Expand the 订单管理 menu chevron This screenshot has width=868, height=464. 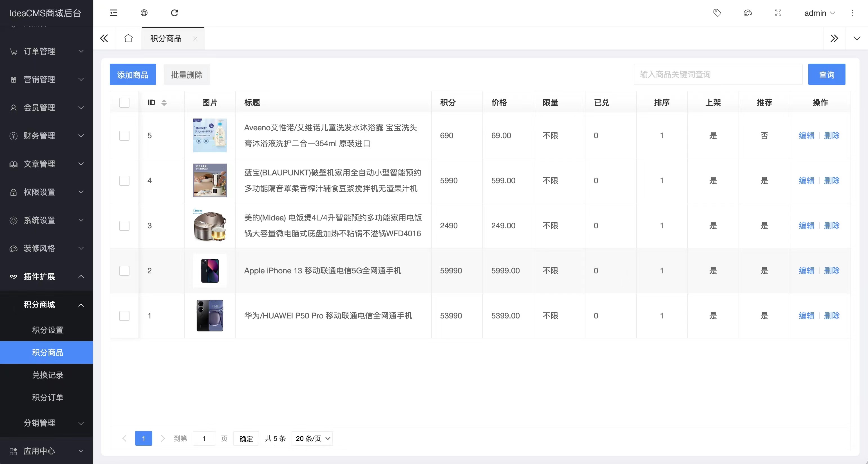[81, 51]
